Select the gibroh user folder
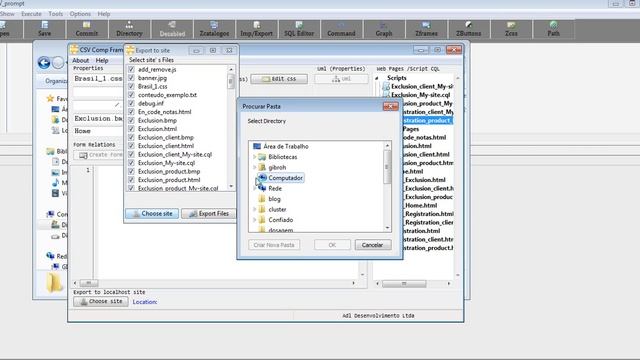Image resolution: width=640 pixels, height=360 pixels. pos(262,167)
